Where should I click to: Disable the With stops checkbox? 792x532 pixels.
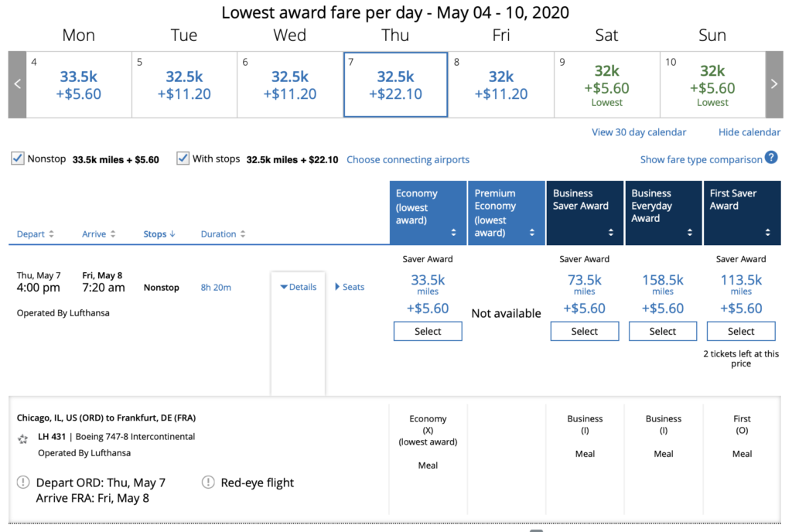pyautogui.click(x=183, y=159)
